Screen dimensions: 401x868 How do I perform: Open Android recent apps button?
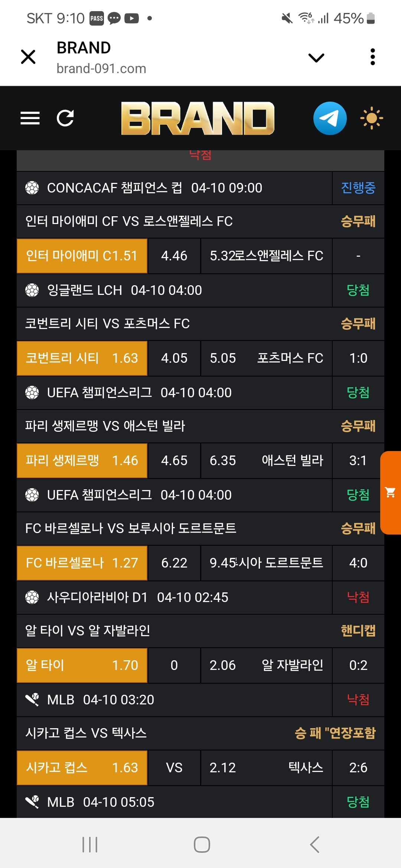(90, 845)
